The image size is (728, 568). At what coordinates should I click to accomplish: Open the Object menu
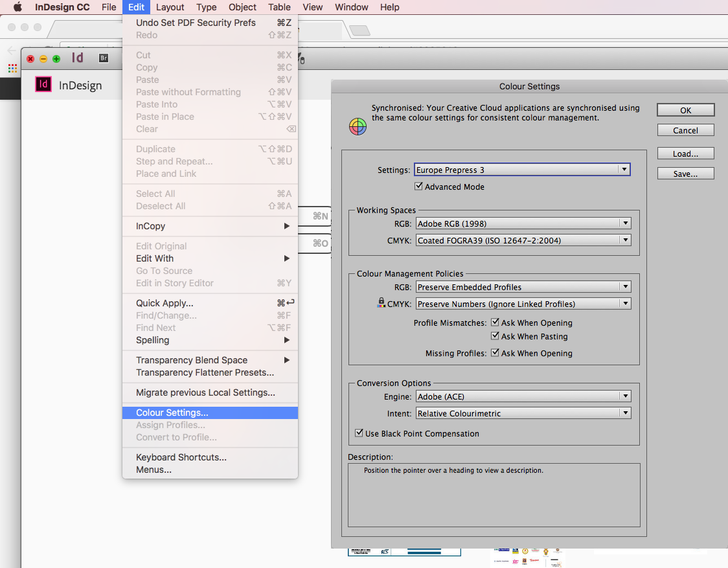click(x=242, y=7)
